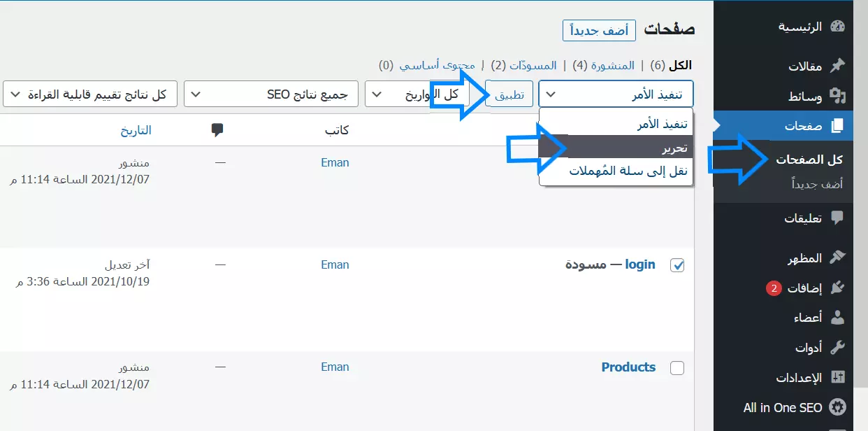Filter by الكل (6) pages
The height and width of the screenshot is (431, 868).
tap(671, 65)
